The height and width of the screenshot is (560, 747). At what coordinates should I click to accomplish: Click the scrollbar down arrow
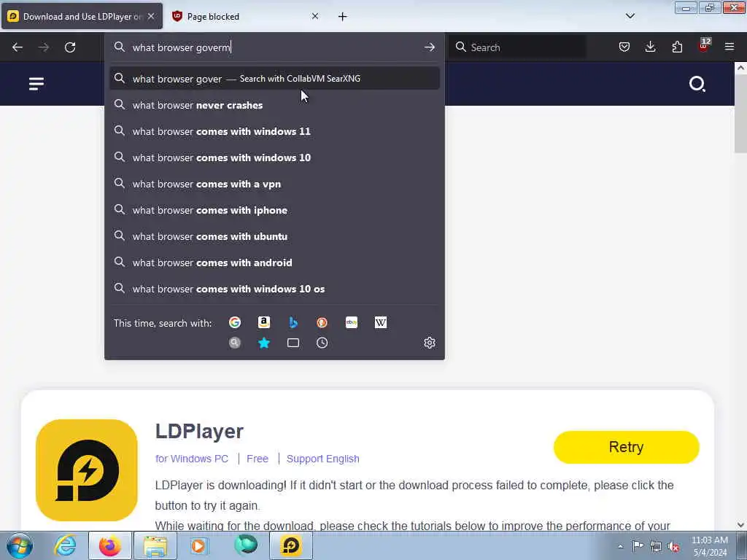740,525
